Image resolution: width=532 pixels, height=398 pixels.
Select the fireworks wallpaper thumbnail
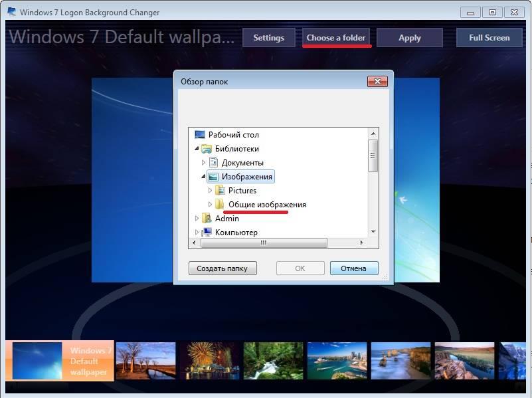pyautogui.click(x=210, y=361)
